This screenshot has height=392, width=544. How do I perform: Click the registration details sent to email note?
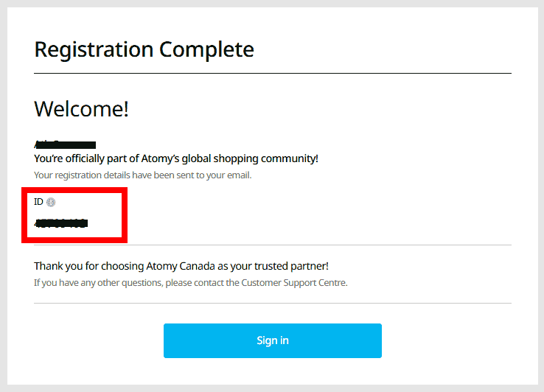coord(142,175)
